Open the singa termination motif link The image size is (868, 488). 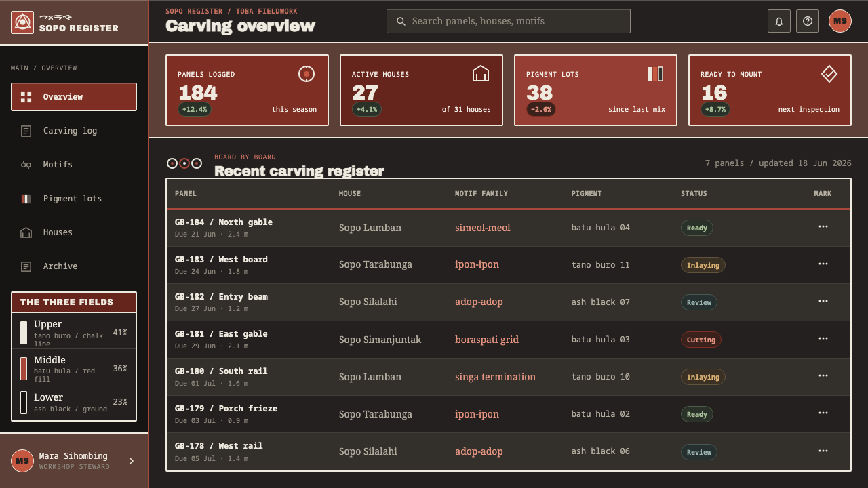(x=495, y=377)
